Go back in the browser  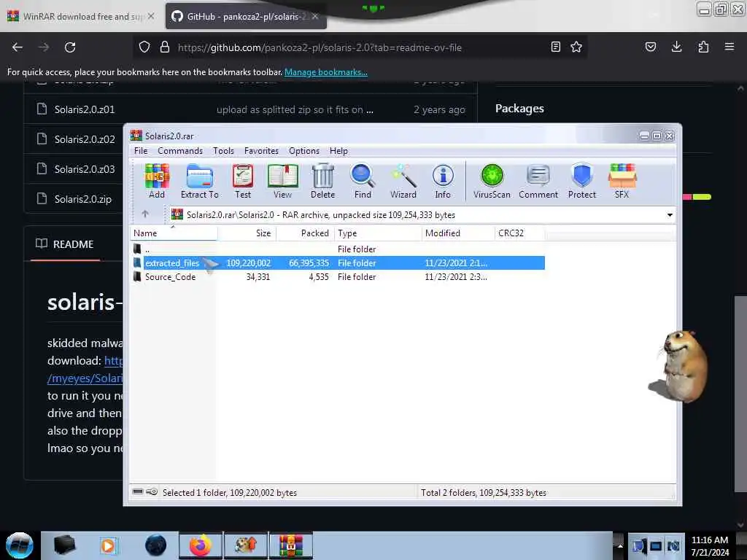[x=18, y=47]
